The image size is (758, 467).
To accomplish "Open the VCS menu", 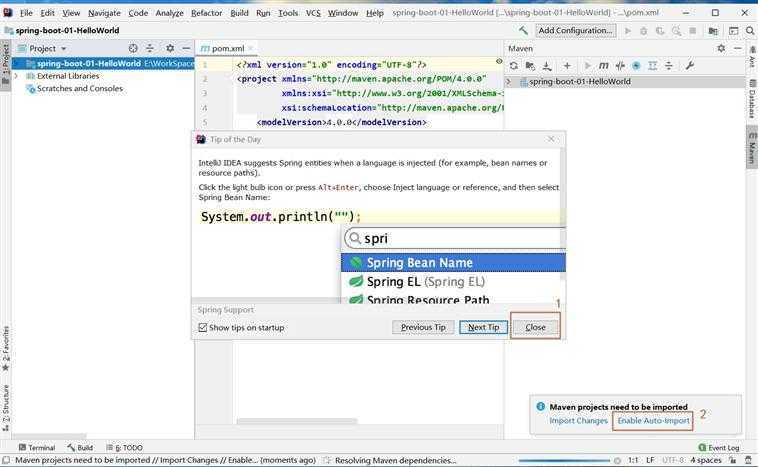I will pyautogui.click(x=313, y=13).
